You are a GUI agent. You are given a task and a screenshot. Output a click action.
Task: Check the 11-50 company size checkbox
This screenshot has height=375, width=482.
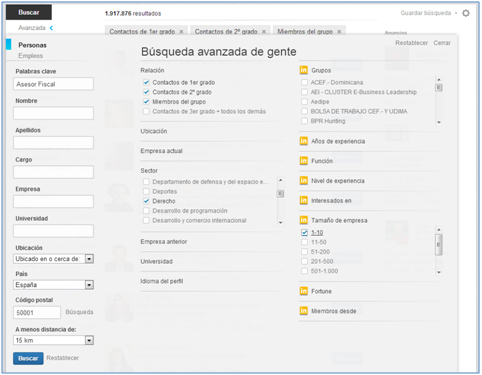(x=304, y=242)
